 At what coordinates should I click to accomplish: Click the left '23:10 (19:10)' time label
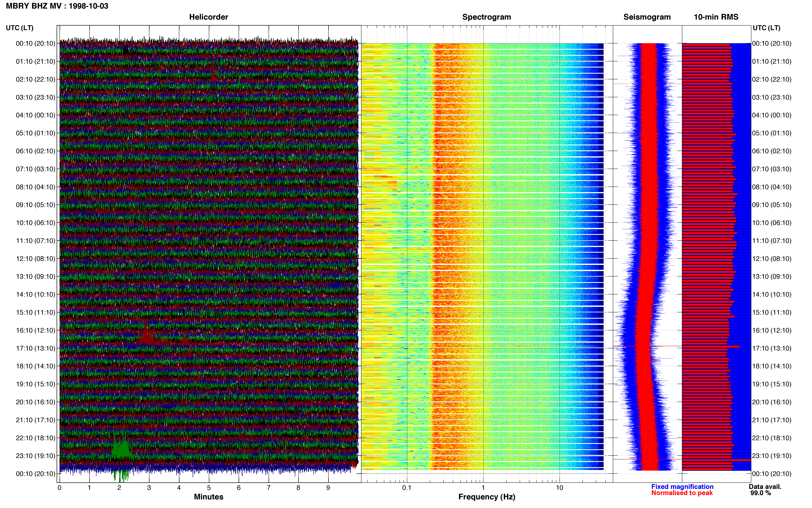pyautogui.click(x=36, y=456)
